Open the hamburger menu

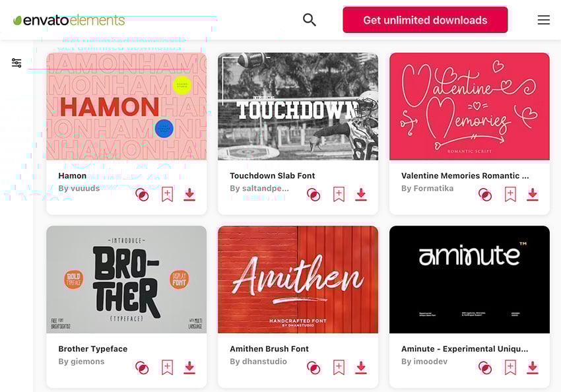(x=543, y=20)
